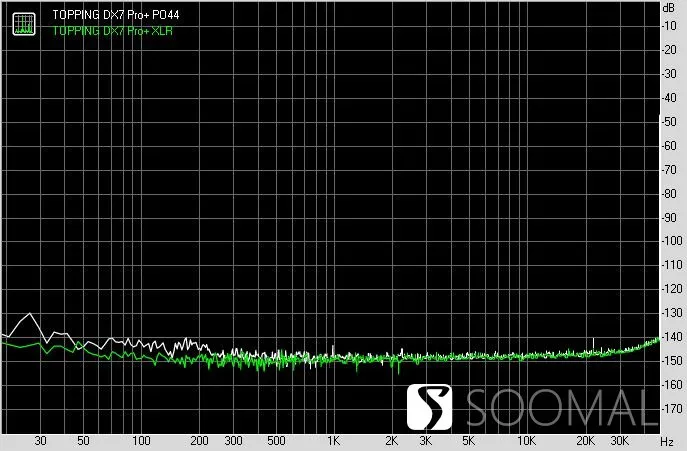Click the spectrum graph icon in legend
Viewport: 687px width, 451px height.
24,24
